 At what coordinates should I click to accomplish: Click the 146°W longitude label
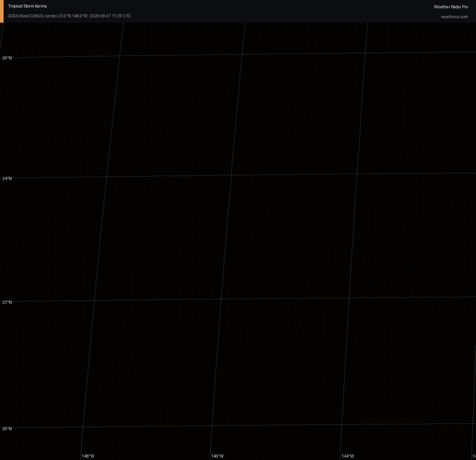click(217, 456)
